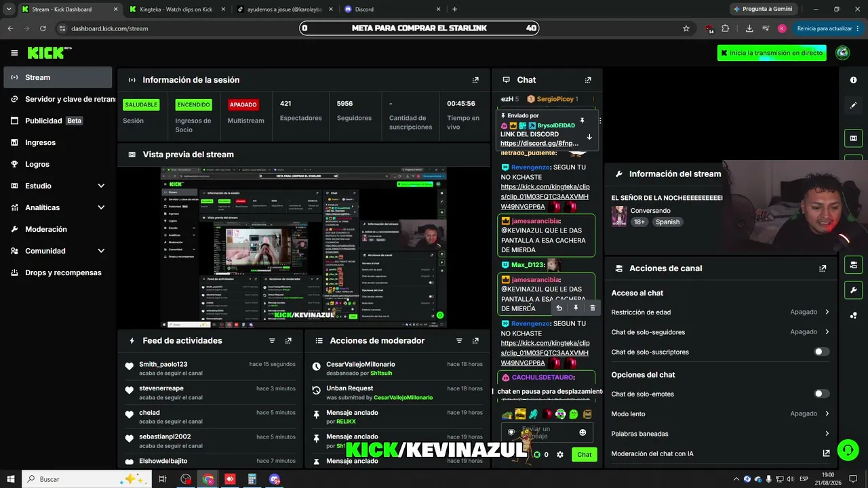Switch to the Discord browser tab
This screenshot has height=488, width=868.
(x=393, y=9)
